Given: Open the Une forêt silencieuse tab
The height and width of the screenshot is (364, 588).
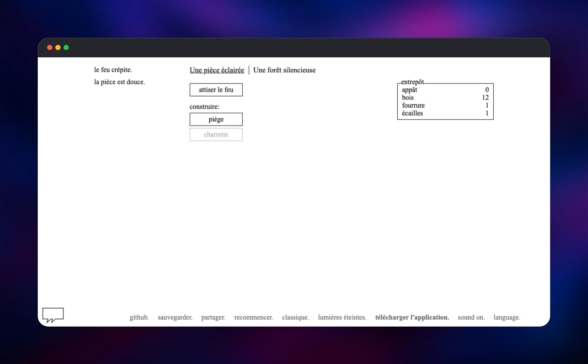Looking at the screenshot, I should pyautogui.click(x=284, y=70).
